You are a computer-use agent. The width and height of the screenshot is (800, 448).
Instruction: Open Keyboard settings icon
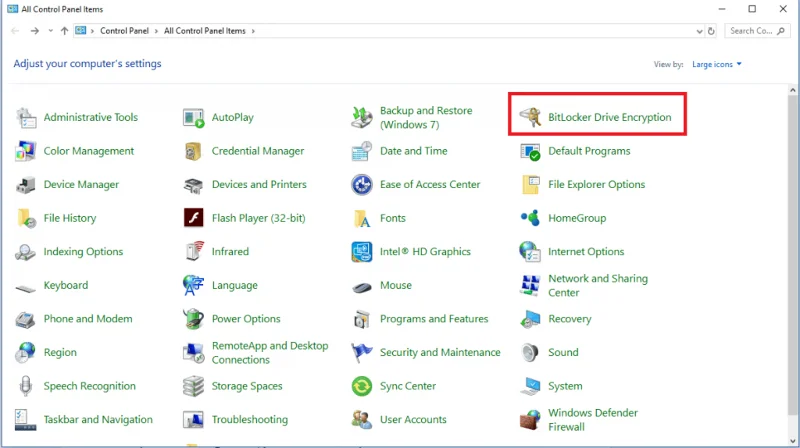26,287
